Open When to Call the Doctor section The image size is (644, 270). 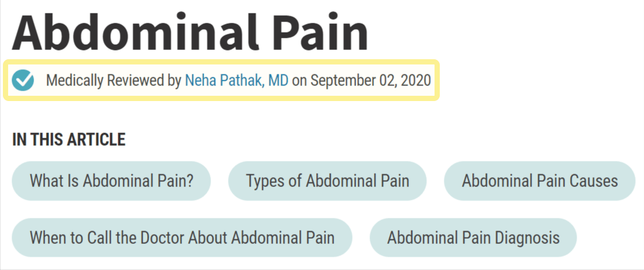click(x=182, y=237)
